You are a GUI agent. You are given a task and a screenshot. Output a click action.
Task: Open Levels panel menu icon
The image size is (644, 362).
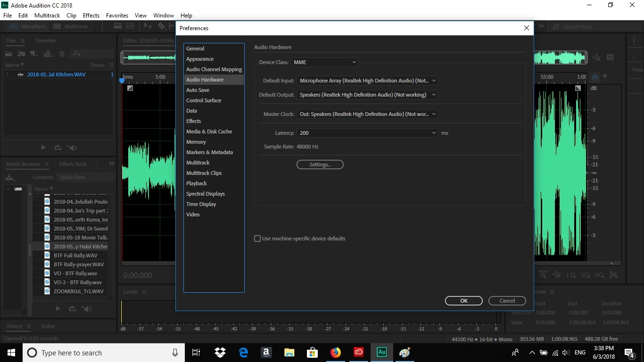[x=144, y=292]
